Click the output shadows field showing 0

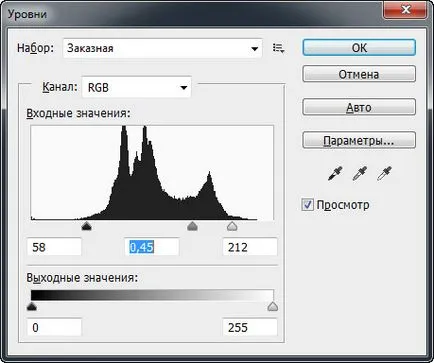click(x=54, y=327)
